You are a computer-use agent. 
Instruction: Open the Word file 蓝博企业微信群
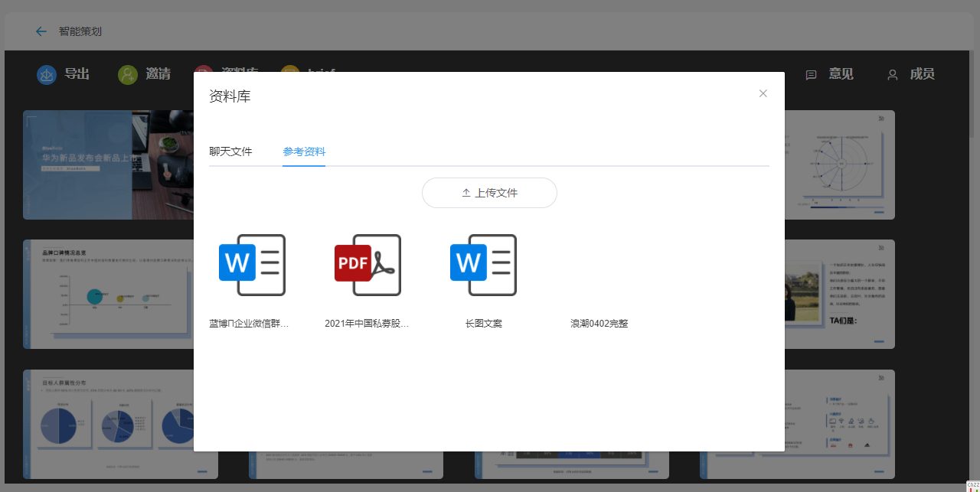tap(252, 265)
